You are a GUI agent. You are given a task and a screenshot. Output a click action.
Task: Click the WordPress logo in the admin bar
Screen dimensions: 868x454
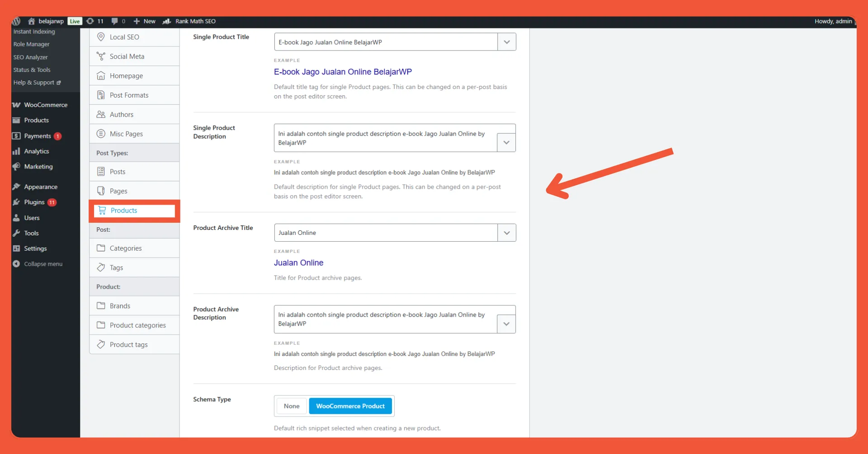point(16,21)
